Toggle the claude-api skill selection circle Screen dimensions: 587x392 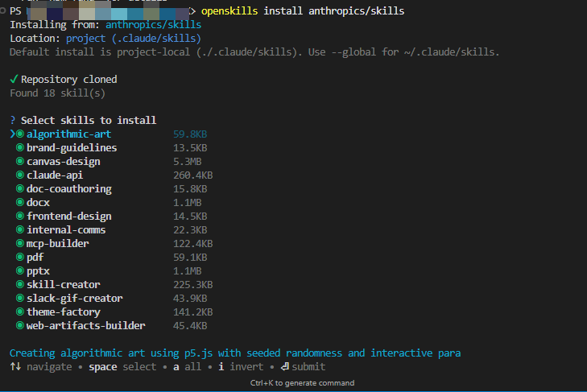(20, 175)
